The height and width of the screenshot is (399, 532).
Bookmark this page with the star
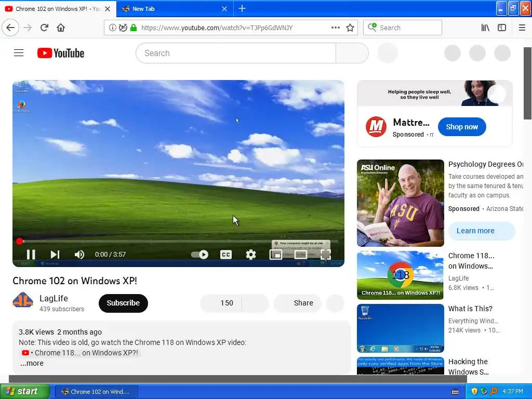pos(350,28)
